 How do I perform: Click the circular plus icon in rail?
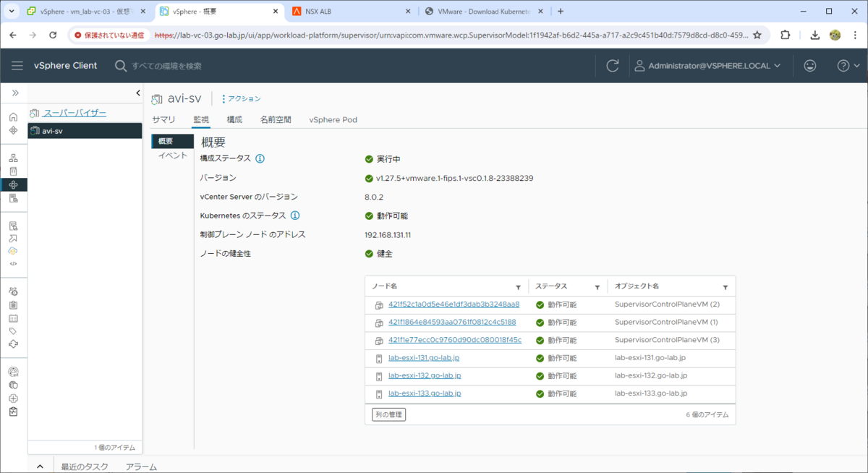click(13, 399)
